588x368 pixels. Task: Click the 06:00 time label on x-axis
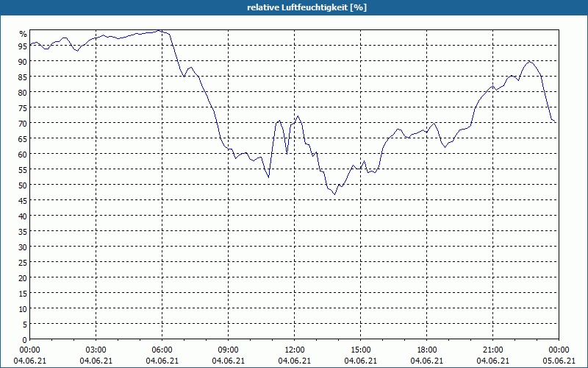(162, 350)
